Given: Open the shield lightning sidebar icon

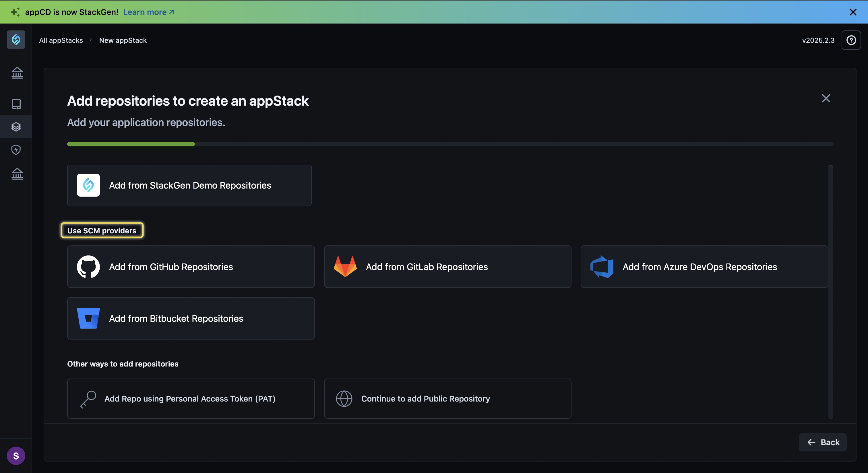Looking at the screenshot, I should point(16,150).
